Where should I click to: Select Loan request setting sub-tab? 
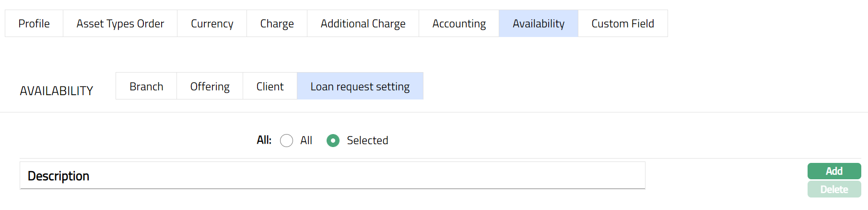tap(360, 86)
